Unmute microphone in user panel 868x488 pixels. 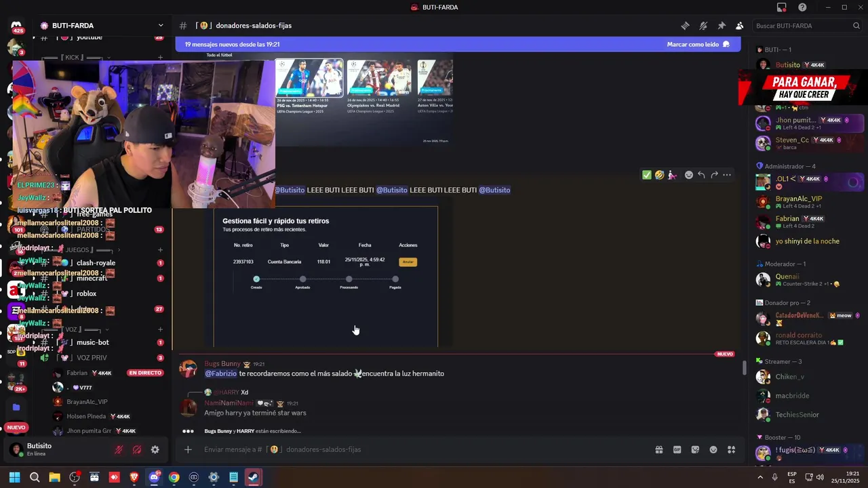(119, 449)
